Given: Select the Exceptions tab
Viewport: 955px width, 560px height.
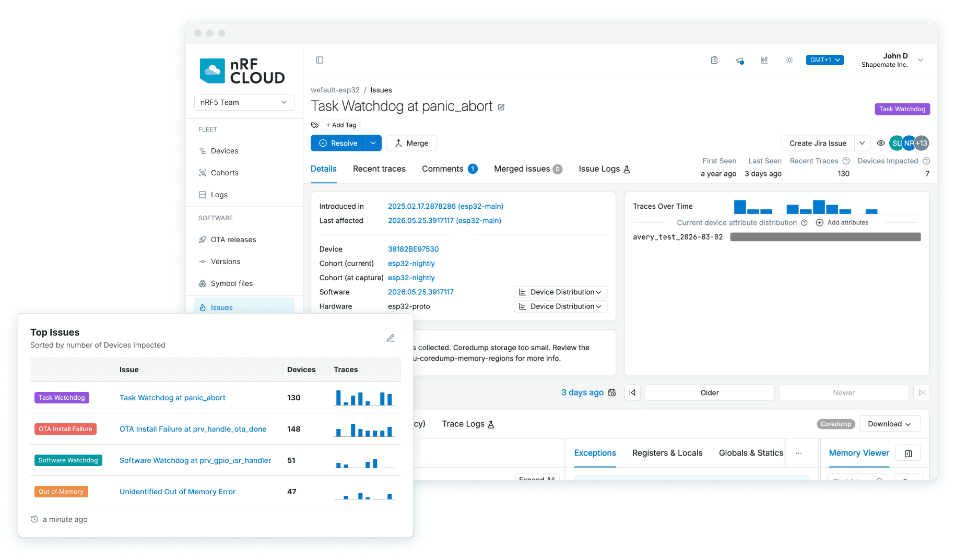Looking at the screenshot, I should (x=595, y=453).
